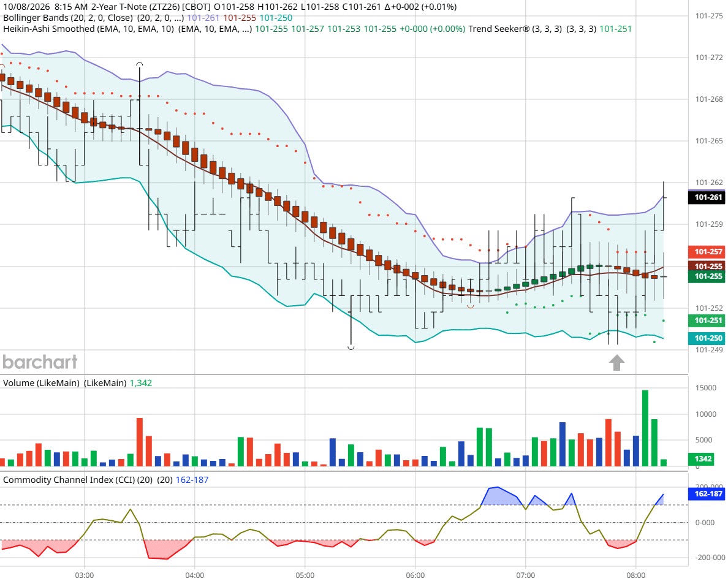Click the 07:00 time axis label
The height and width of the screenshot is (584, 728).
[x=525, y=575]
